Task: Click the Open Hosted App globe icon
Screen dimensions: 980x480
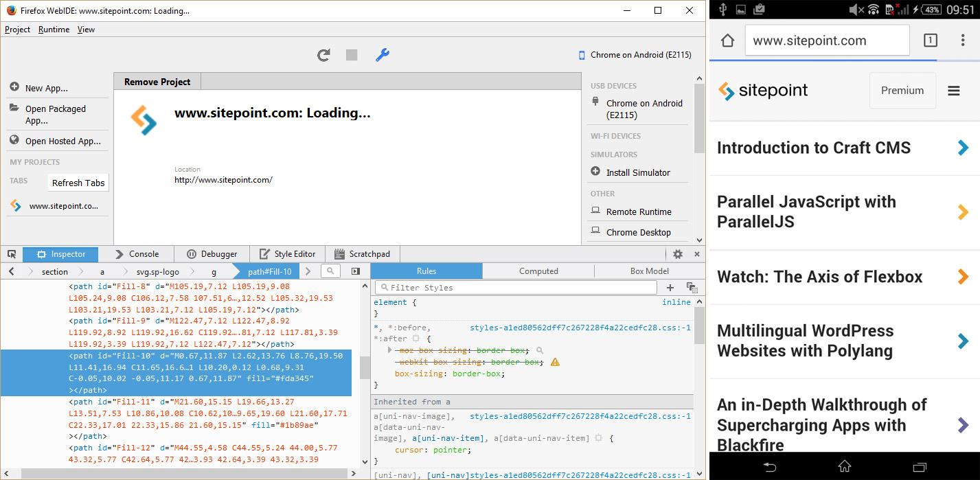Action: coord(14,140)
